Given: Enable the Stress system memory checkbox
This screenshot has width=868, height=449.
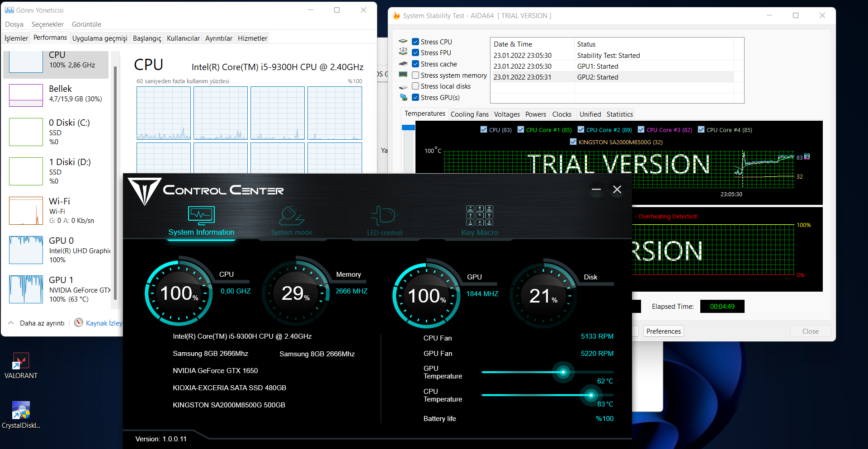Looking at the screenshot, I should [x=415, y=75].
